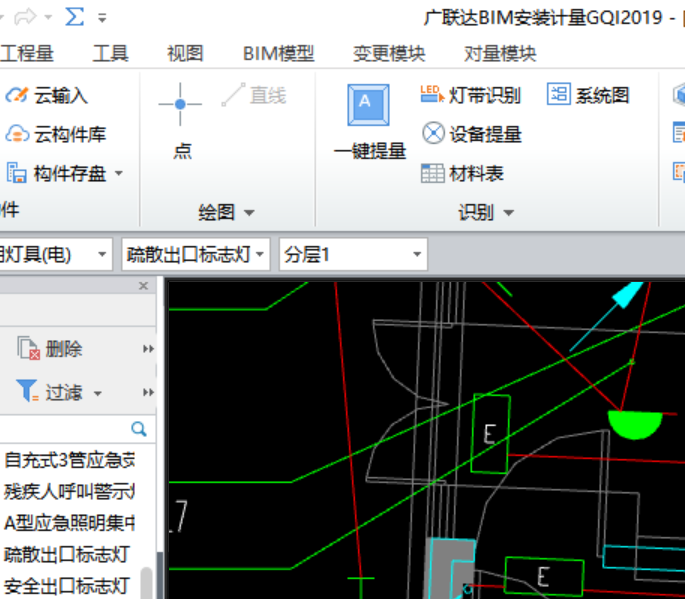Click the 云输入 cloud input icon
The width and height of the screenshot is (685, 599).
tap(17, 95)
